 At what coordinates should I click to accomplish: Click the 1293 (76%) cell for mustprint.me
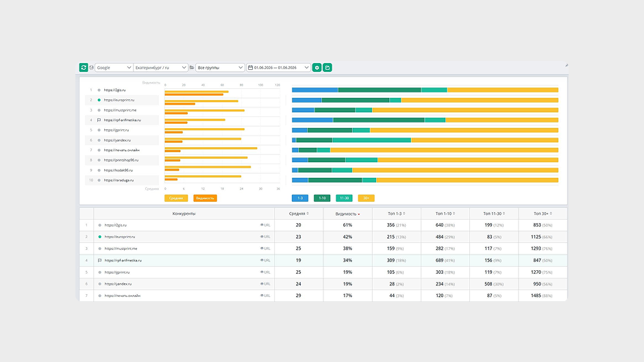[543, 248]
